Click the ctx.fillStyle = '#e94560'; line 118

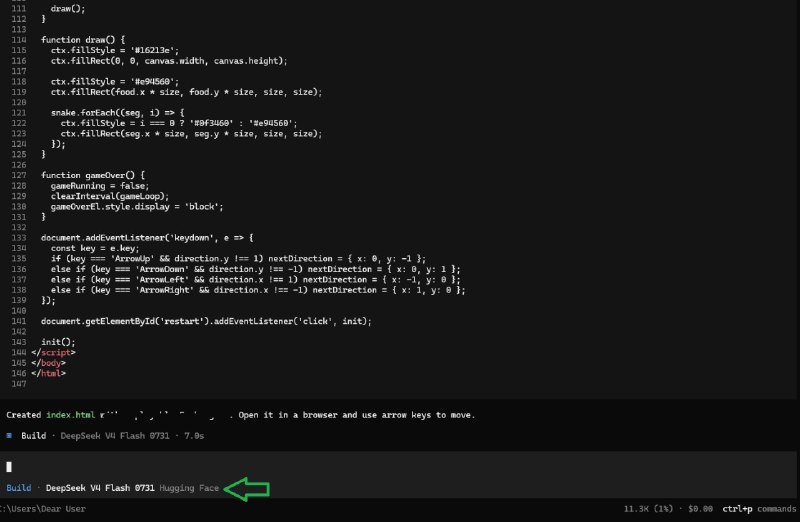(115, 82)
